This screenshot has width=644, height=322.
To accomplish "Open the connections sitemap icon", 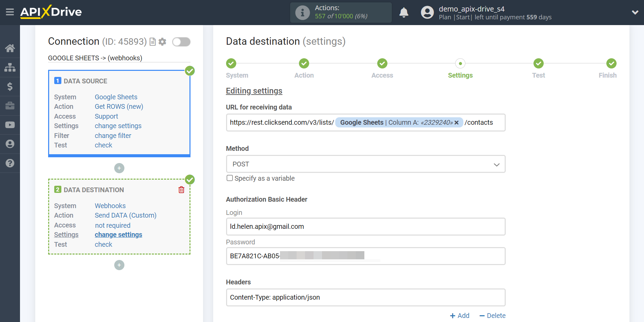I will coord(10,67).
